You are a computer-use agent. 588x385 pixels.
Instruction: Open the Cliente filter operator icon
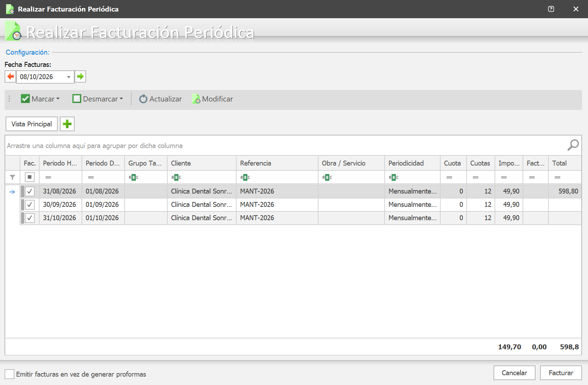coord(176,177)
